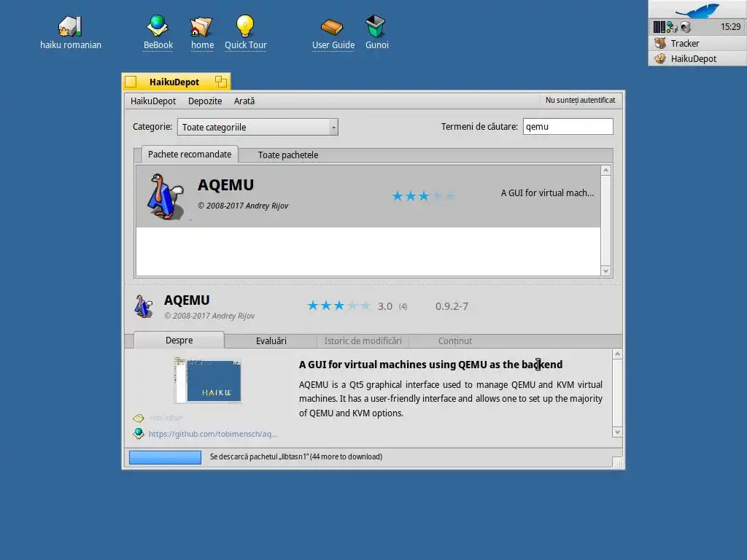This screenshot has height=560, width=747.
Task: Switch to the Toate pachetele tab
Action: tap(287, 155)
